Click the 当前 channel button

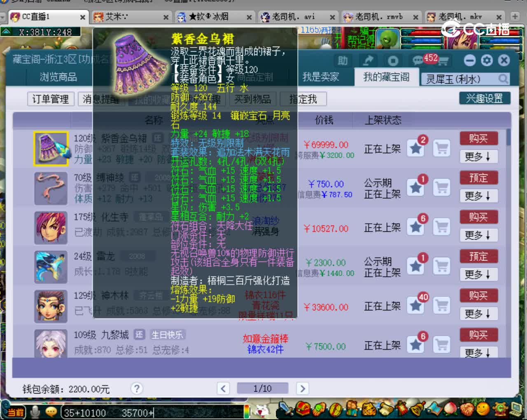(x=16, y=412)
